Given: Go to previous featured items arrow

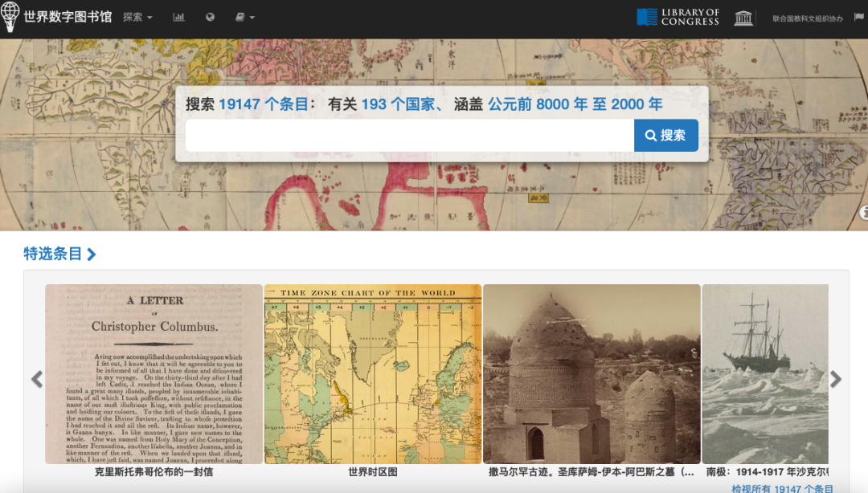Looking at the screenshot, I should click(x=37, y=379).
